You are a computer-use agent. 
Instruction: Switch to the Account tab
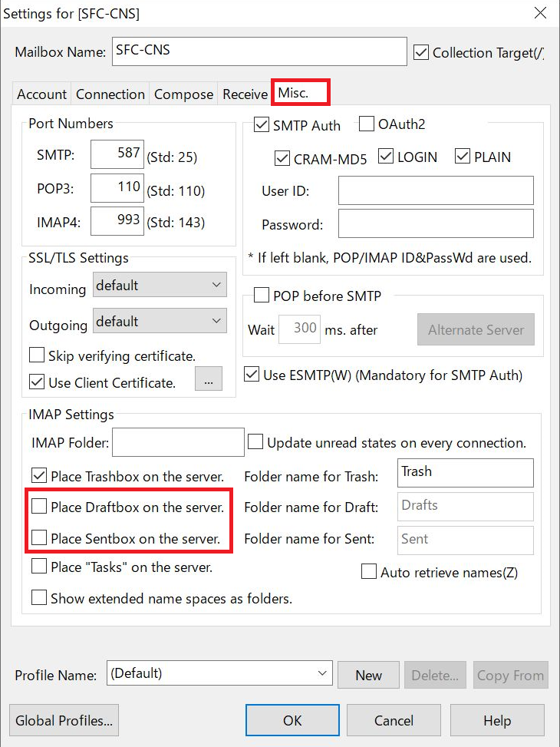pos(41,94)
